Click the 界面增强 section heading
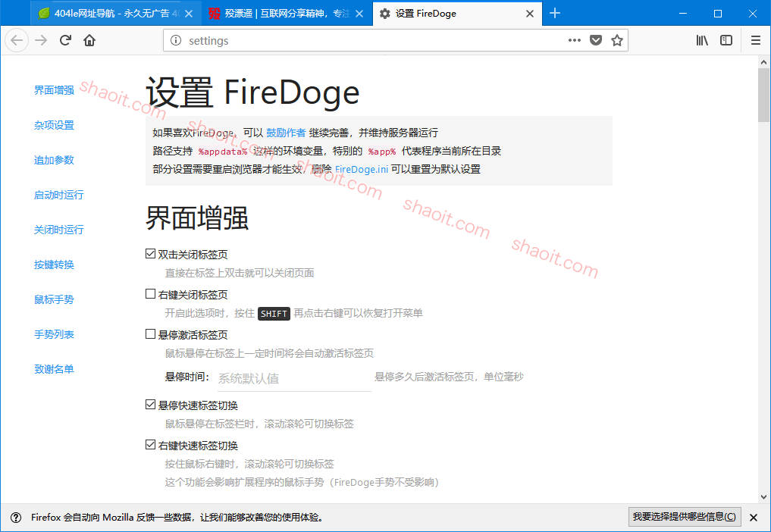The image size is (771, 532). (x=197, y=217)
